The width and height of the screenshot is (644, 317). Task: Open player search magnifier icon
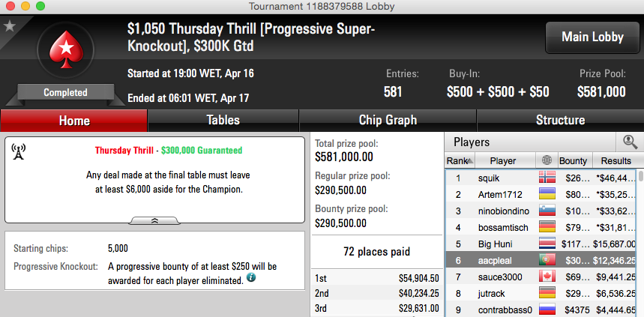(x=630, y=142)
